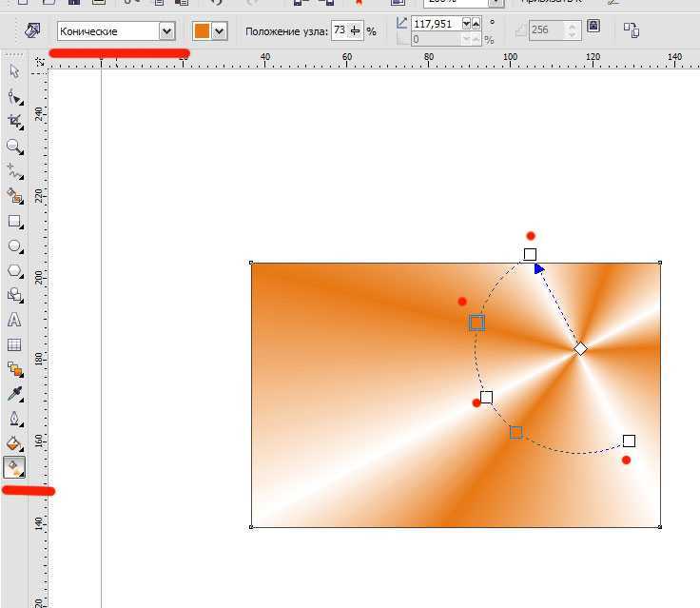Click the fill angle field 117,951
Screen dimensions: 700x608
point(436,24)
